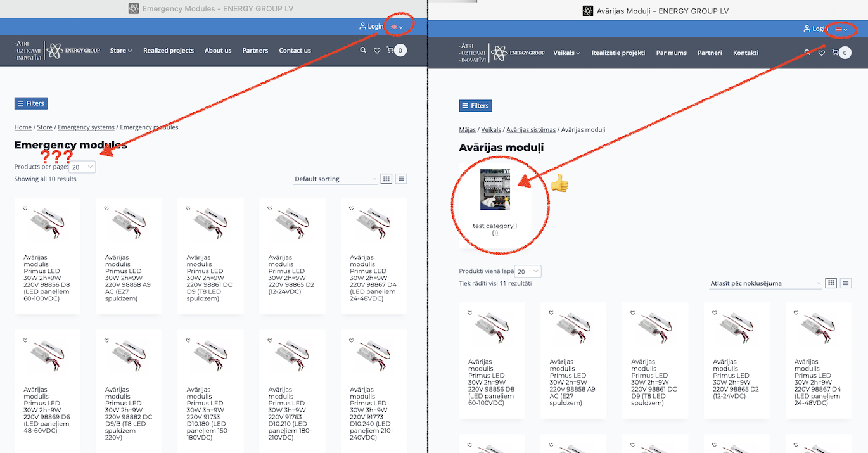The image size is (868, 453).
Task: Add 98858 A9 AC product to wishlist, left window
Action: pos(107,208)
